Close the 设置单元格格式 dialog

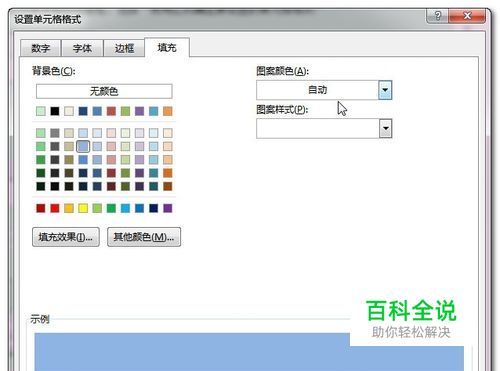pyautogui.click(x=467, y=16)
